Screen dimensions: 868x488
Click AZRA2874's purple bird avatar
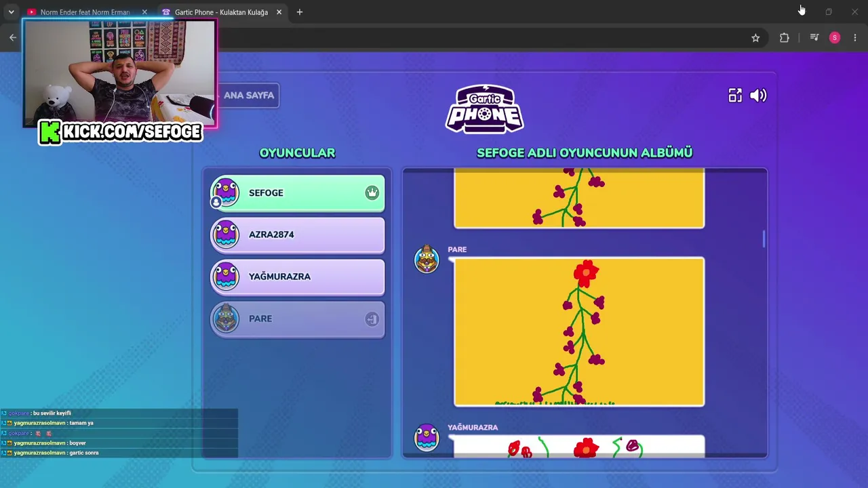point(225,235)
